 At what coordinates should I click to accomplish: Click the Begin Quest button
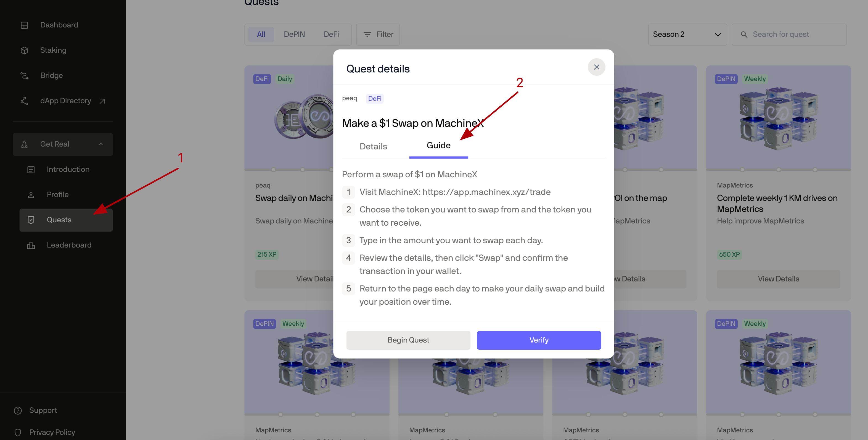click(x=408, y=340)
